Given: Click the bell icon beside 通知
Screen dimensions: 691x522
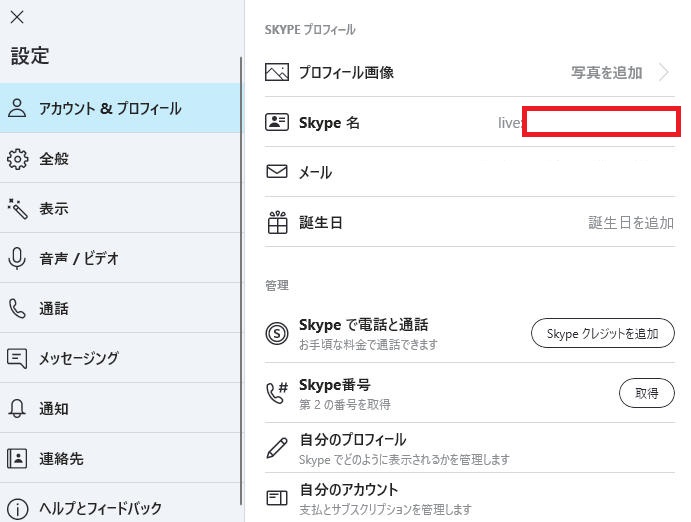Looking at the screenshot, I should click(x=17, y=408).
